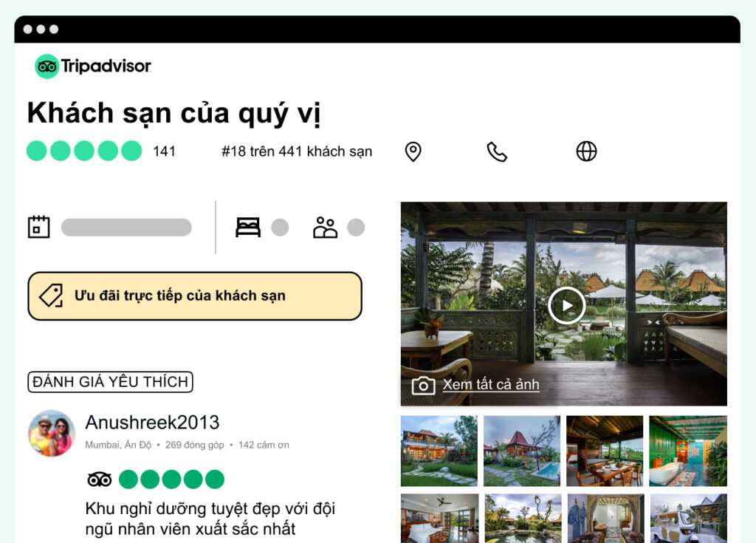Open thumbnail of dining table terrace
Screen dimensions: 756x543
pyautogui.click(x=605, y=451)
